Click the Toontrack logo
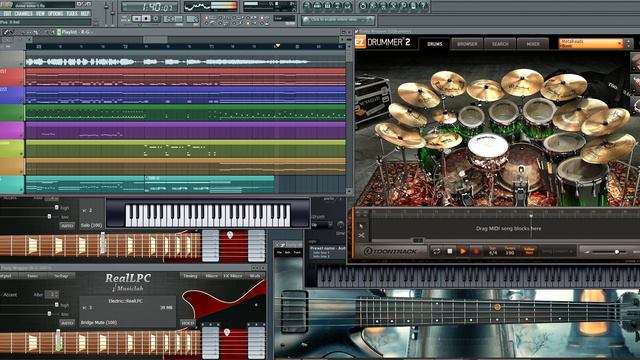Image resolution: width=640 pixels, height=360 pixels. pyautogui.click(x=391, y=251)
